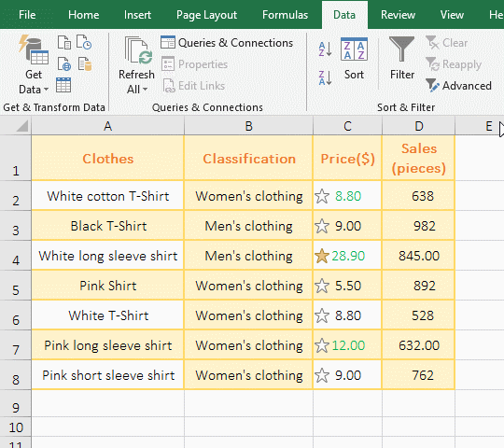The width and height of the screenshot is (504, 448).
Task: Select row 9 header
Action: pos(16,404)
